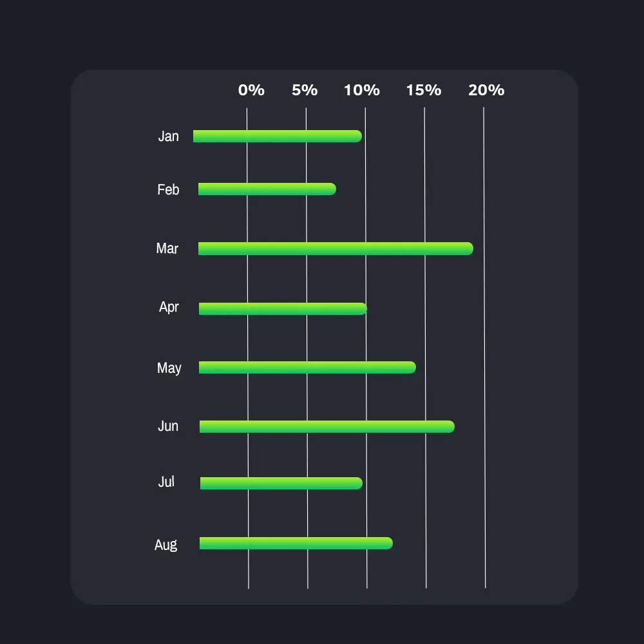Select the Feb month label
Screen dimensions: 644x644
click(168, 189)
